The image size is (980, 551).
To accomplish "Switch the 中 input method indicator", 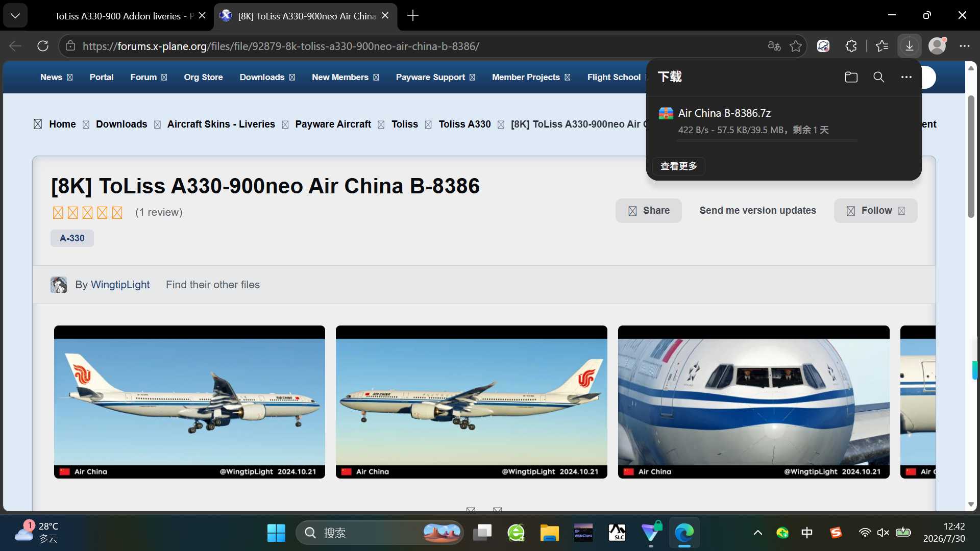I will [807, 533].
